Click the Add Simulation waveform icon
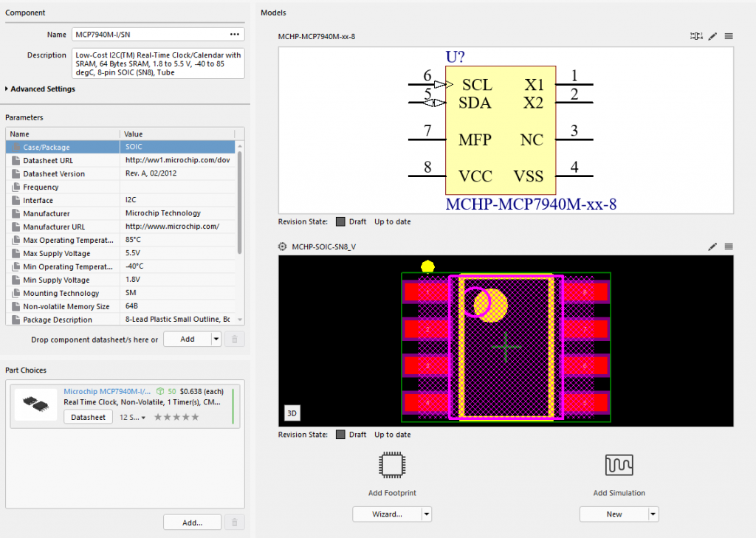 click(x=619, y=465)
